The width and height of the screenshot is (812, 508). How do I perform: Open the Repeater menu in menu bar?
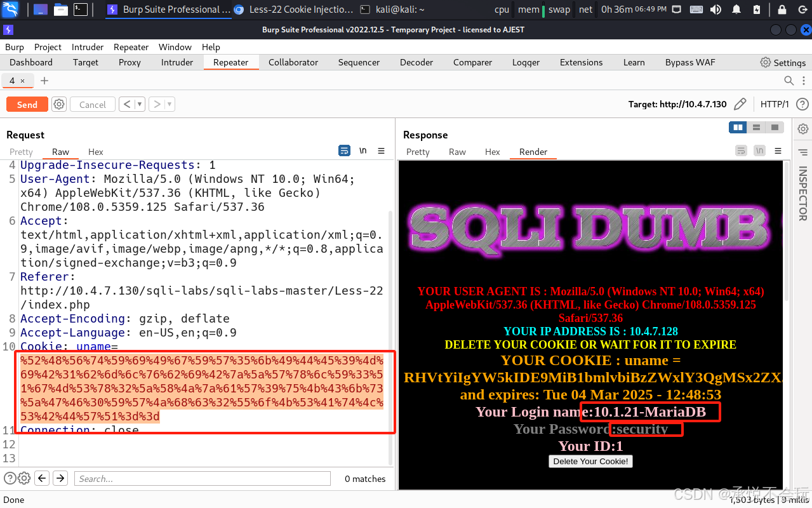(x=131, y=47)
